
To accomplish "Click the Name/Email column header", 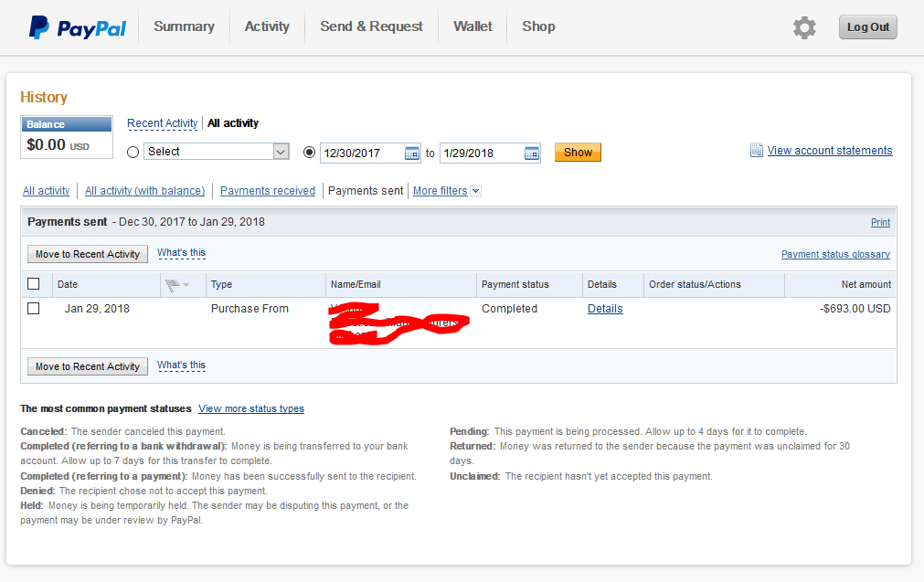I will pos(356,284).
